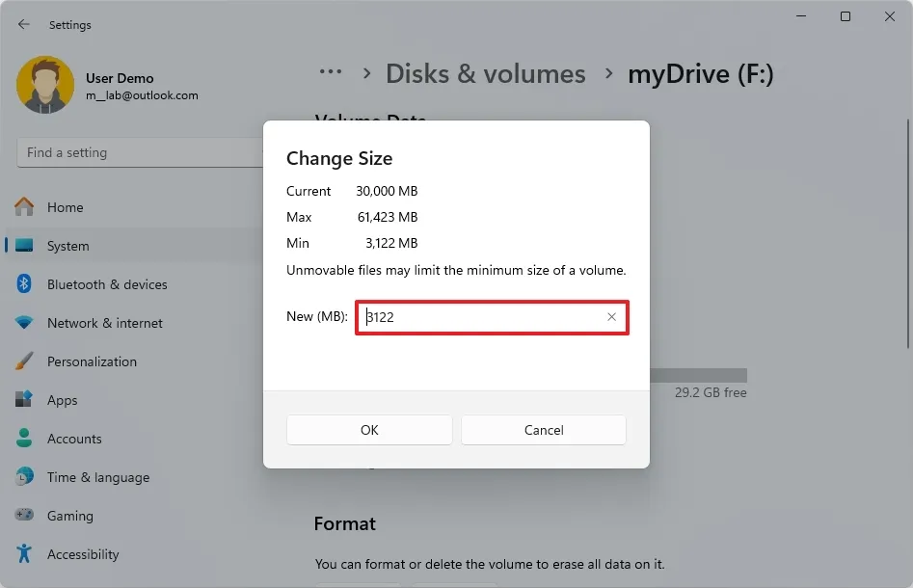Clear the New (MB) field with X

tap(611, 316)
